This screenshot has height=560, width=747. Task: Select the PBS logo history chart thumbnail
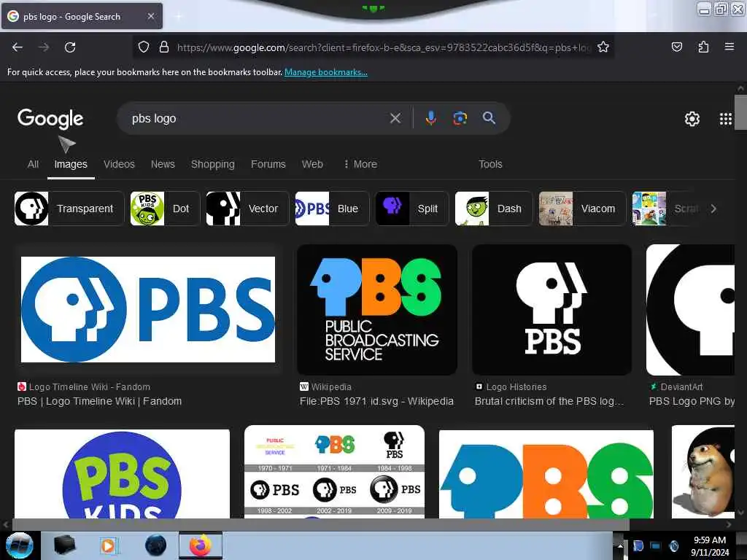334,472
